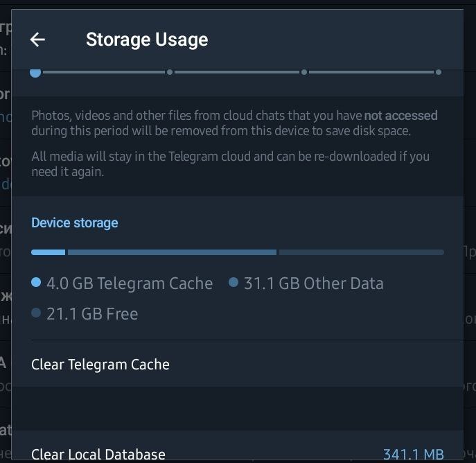Go back using the arrow icon

tap(38, 40)
